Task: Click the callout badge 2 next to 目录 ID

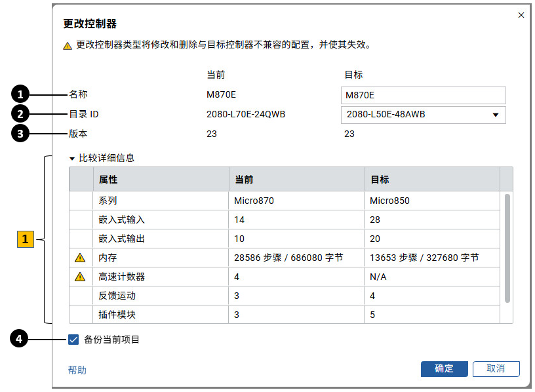Action: 21,113
